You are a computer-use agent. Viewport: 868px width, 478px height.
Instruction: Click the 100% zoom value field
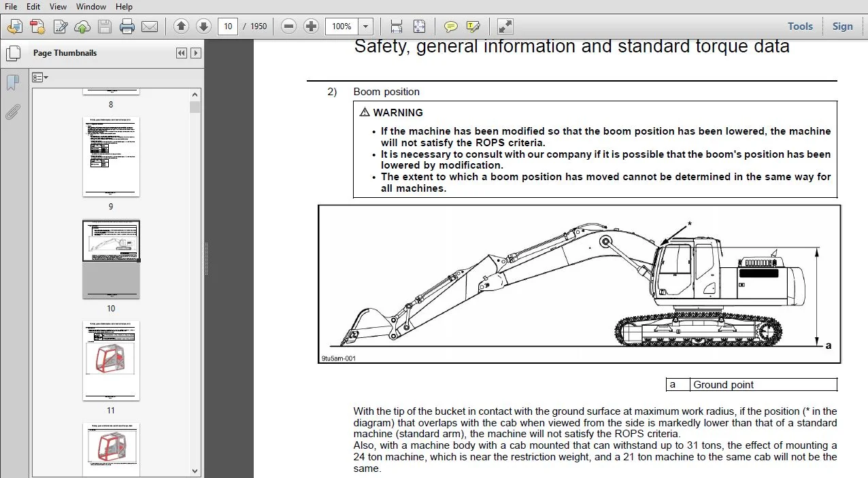pyautogui.click(x=342, y=27)
